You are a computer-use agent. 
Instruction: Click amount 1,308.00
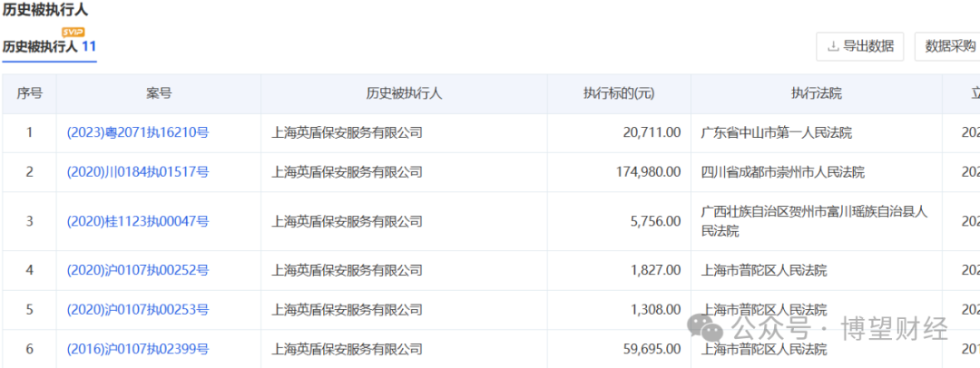[655, 309]
